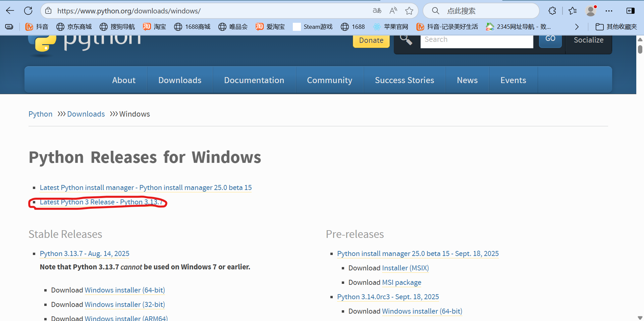The image size is (644, 321).
Task: Open the News menu
Action: (x=467, y=80)
